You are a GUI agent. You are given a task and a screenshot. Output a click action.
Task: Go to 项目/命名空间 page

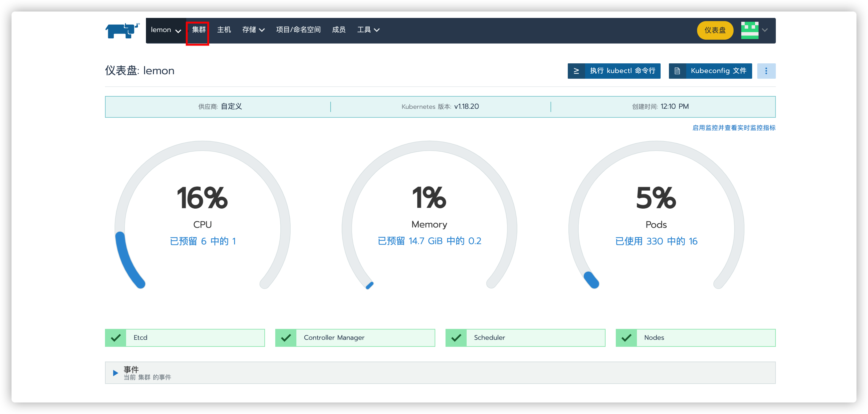click(298, 30)
